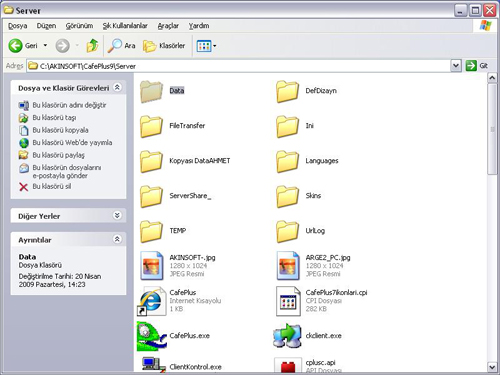Select the Skins folder icon
The height and width of the screenshot is (375, 500).
pos(287,196)
